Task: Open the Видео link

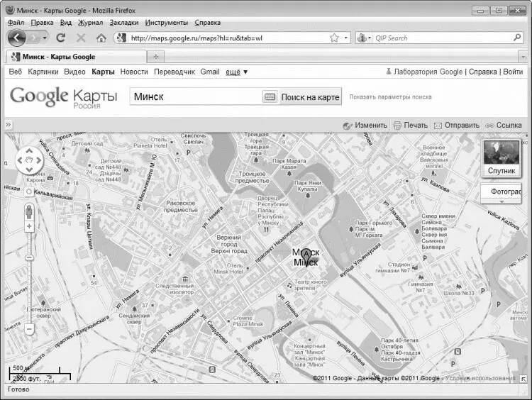Action: 74,72
